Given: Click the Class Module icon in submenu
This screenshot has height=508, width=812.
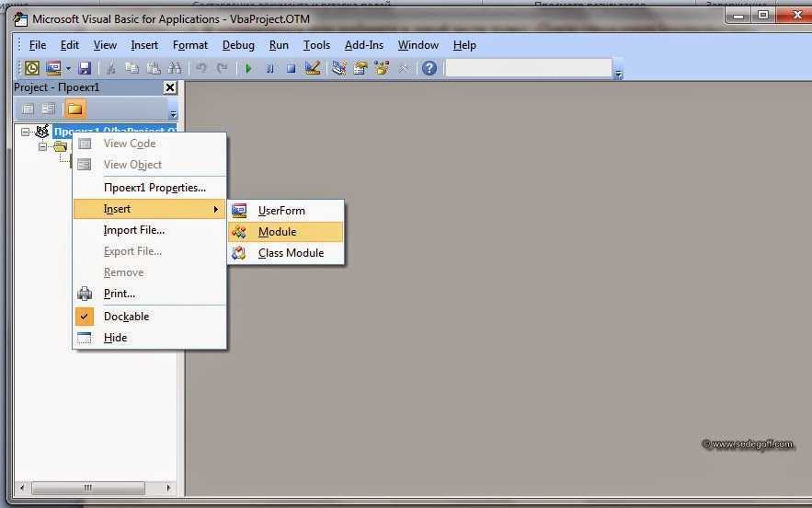Looking at the screenshot, I should pos(239,253).
